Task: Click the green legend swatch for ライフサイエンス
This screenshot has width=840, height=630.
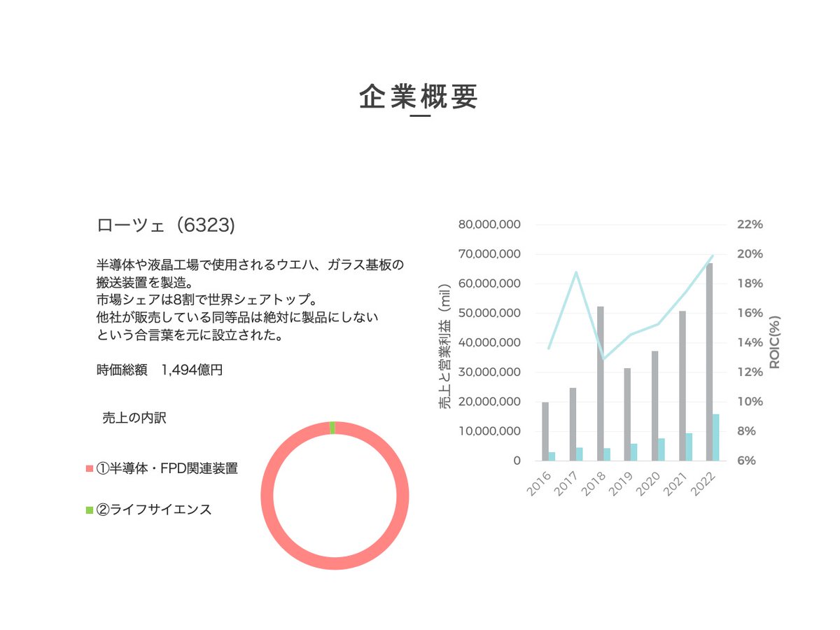Action: click(89, 510)
